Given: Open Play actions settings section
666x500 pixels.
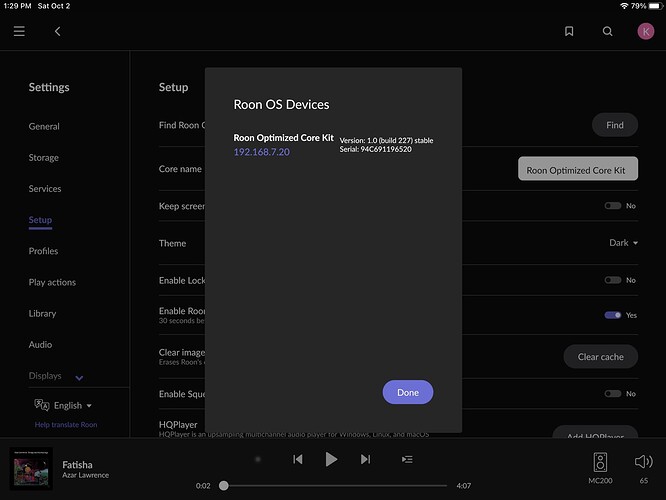Looking at the screenshot, I should (x=52, y=282).
